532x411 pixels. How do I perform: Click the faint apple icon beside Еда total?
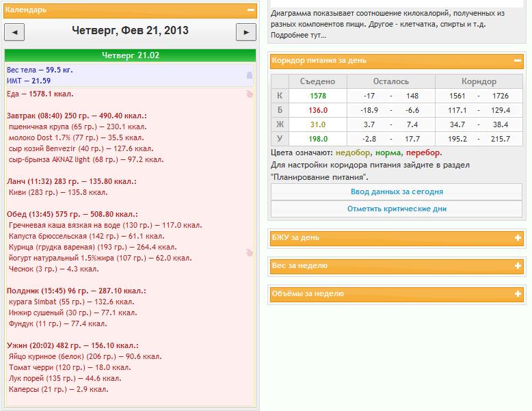point(250,94)
